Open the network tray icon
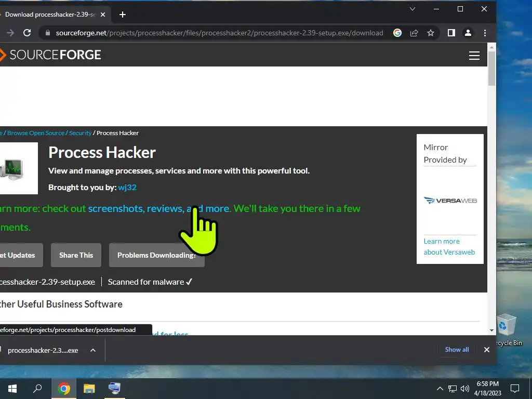 pyautogui.click(x=453, y=389)
